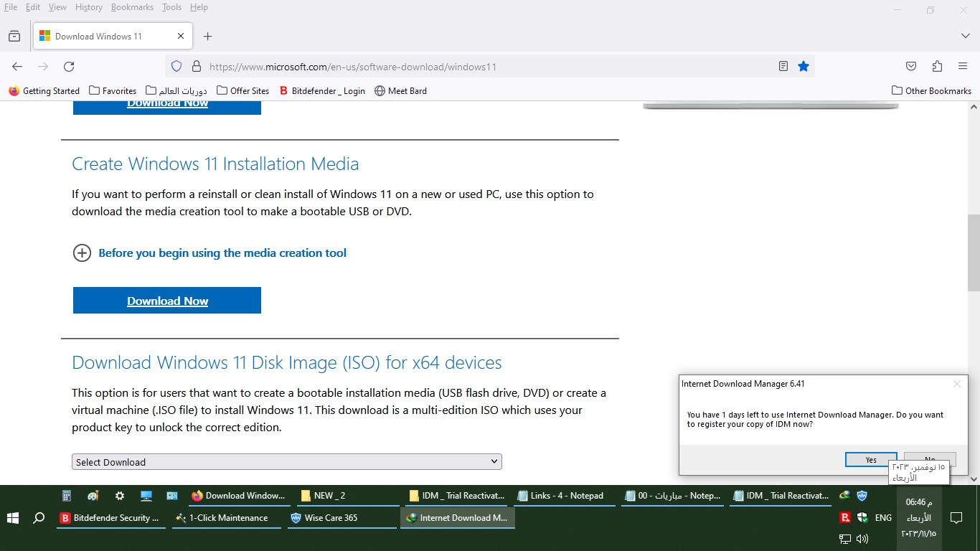List all tabs chevron
Viewport: 980px width, 551px height.
(x=966, y=37)
